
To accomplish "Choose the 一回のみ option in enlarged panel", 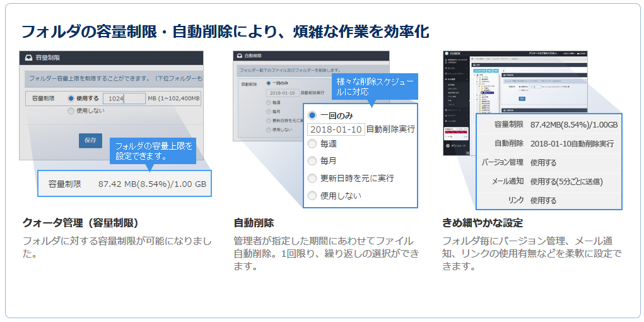I will pos(312,116).
